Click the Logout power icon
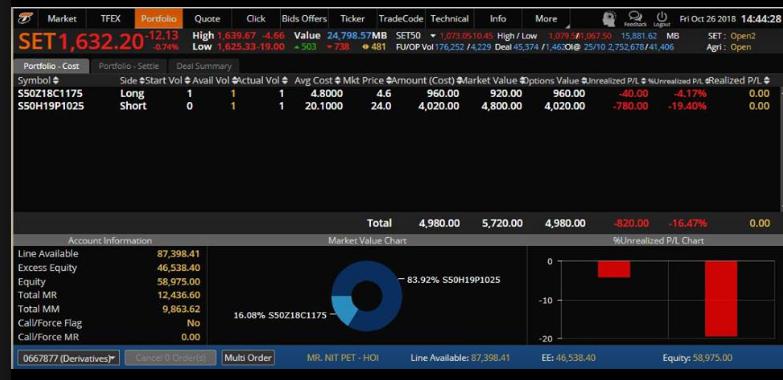 pyautogui.click(x=662, y=19)
